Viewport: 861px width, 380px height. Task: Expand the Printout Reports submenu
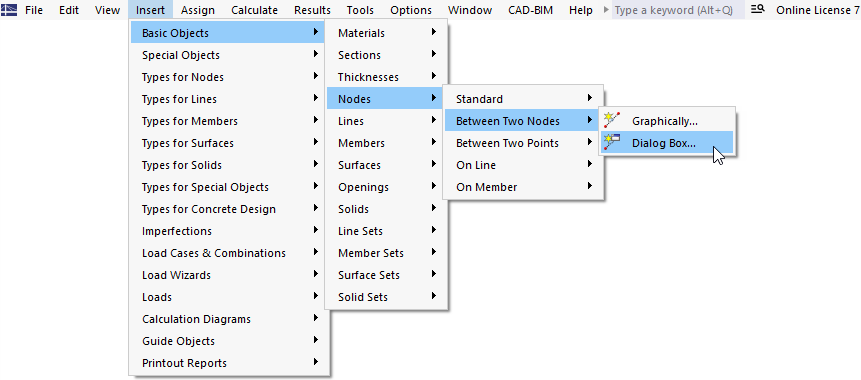(230, 362)
